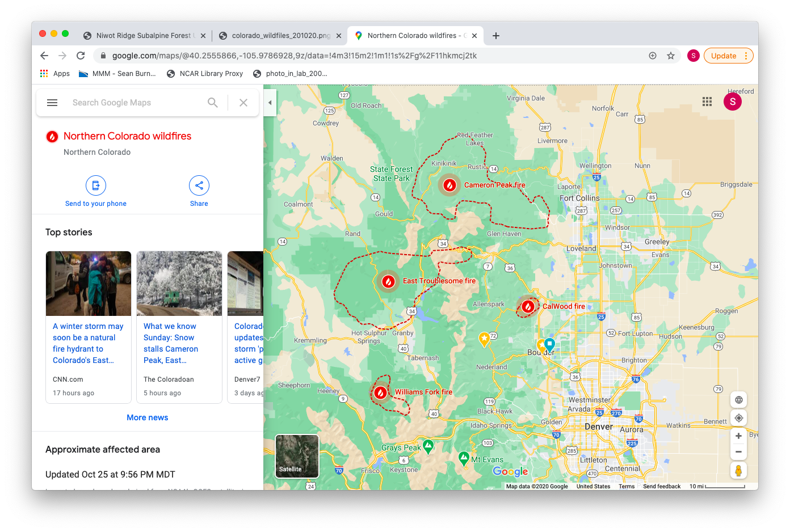Click the Denver city label
Image resolution: width=790 pixels, height=532 pixels.
pyautogui.click(x=599, y=427)
